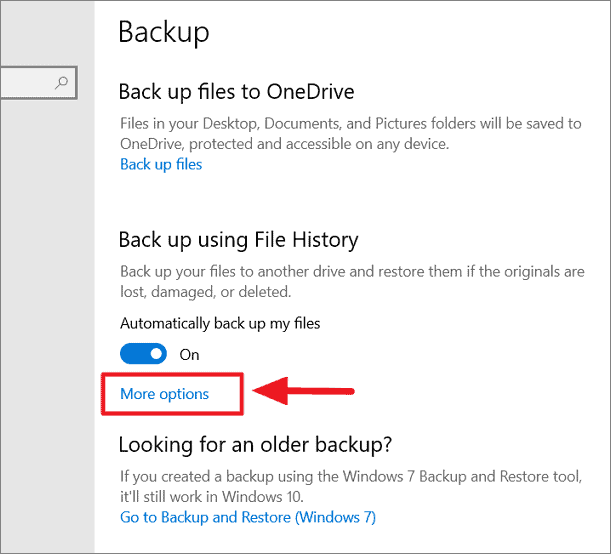
Task: Focus the settings search box
Action: click(38, 83)
